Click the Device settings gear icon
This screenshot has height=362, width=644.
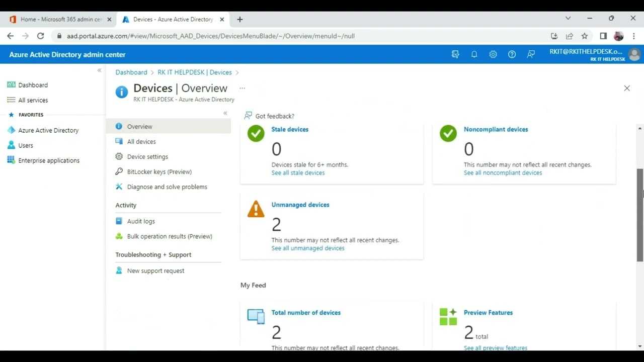click(x=119, y=156)
